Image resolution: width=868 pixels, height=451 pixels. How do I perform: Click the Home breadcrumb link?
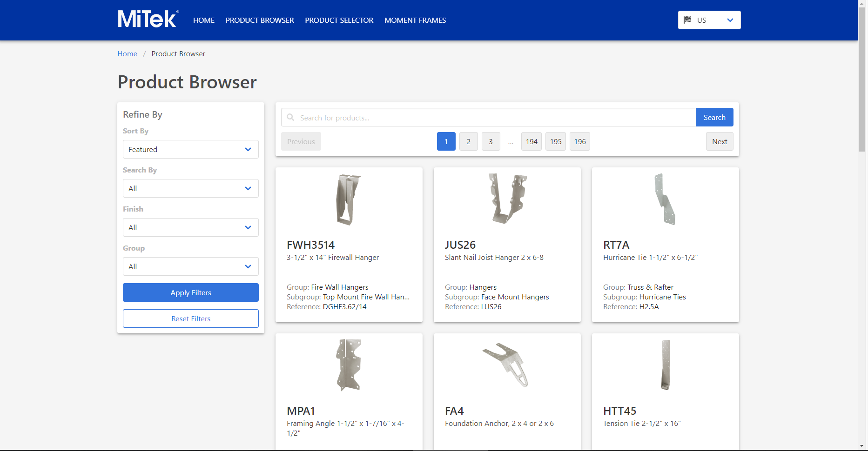tap(127, 54)
